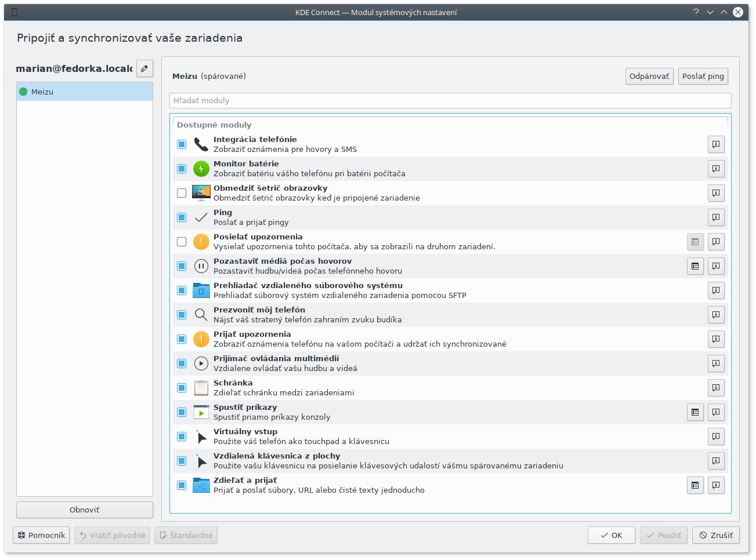This screenshot has width=756, height=560.
Task: Click the Poslať ping button
Action: tap(703, 76)
